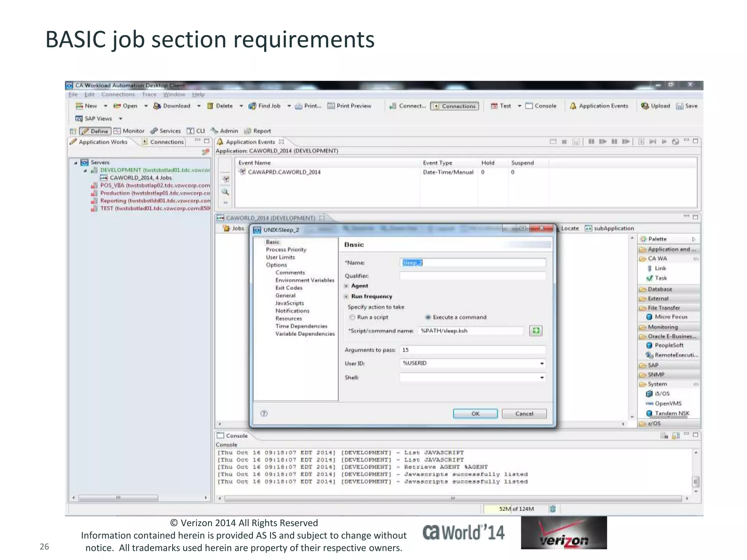Image resolution: width=747 pixels, height=560 pixels.
Task: Open the Console toolbar item
Action: (541, 106)
